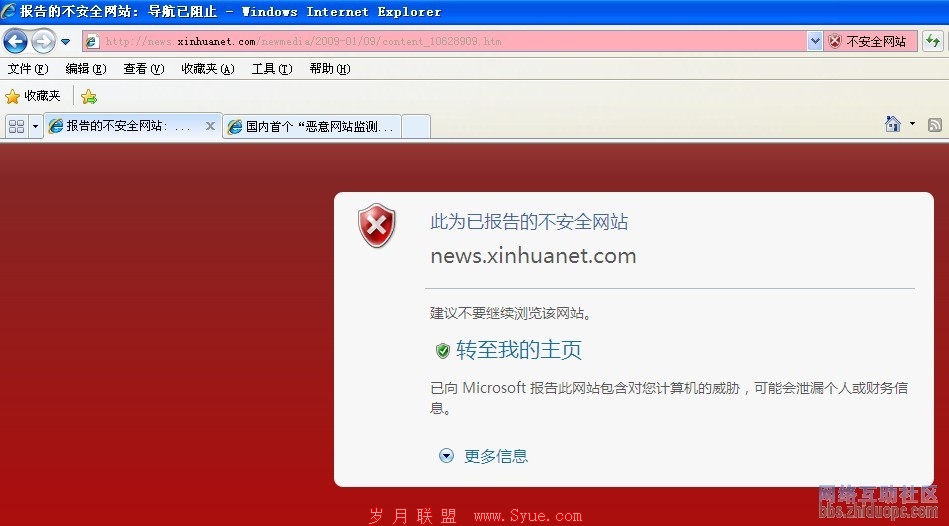Click the Internet Explorer title bar icon
This screenshot has height=526, width=949.
8,11
